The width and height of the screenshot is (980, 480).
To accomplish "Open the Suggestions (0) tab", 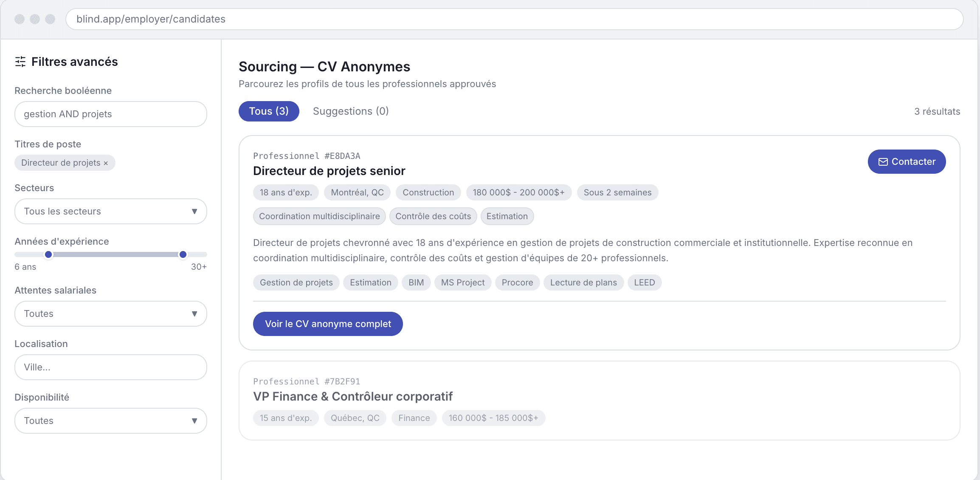I will (351, 111).
